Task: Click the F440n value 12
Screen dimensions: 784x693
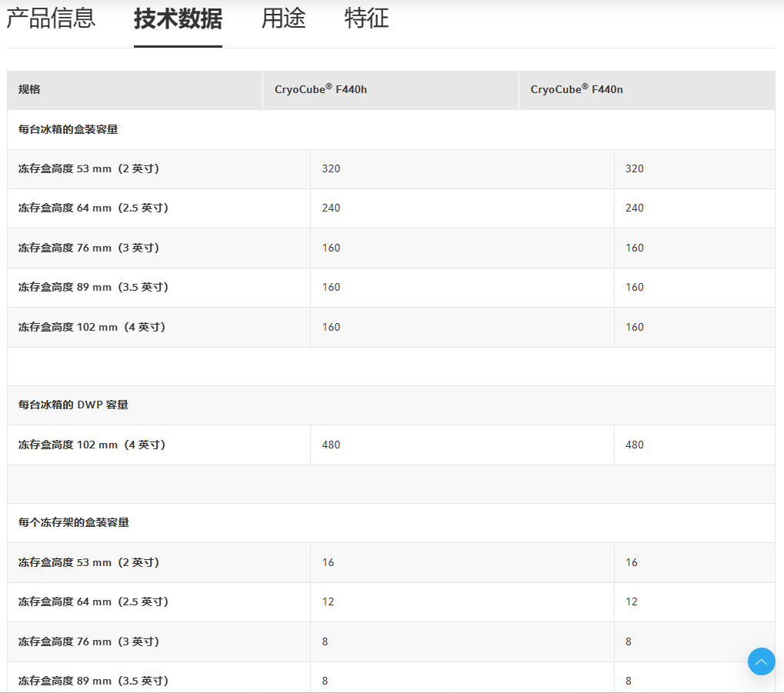Action: (632, 602)
